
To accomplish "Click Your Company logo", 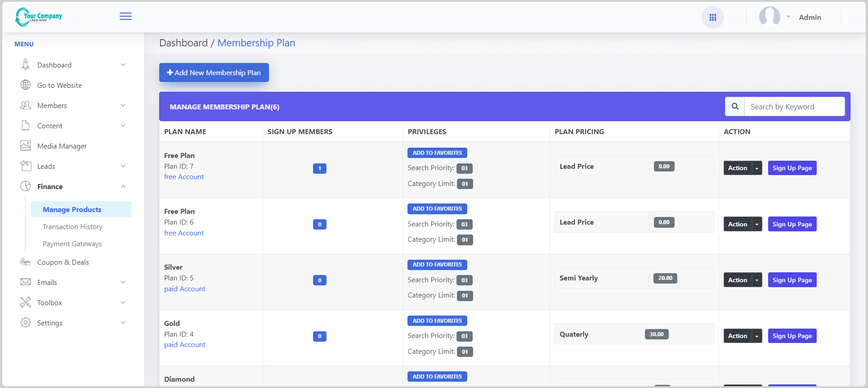I will click(x=39, y=17).
